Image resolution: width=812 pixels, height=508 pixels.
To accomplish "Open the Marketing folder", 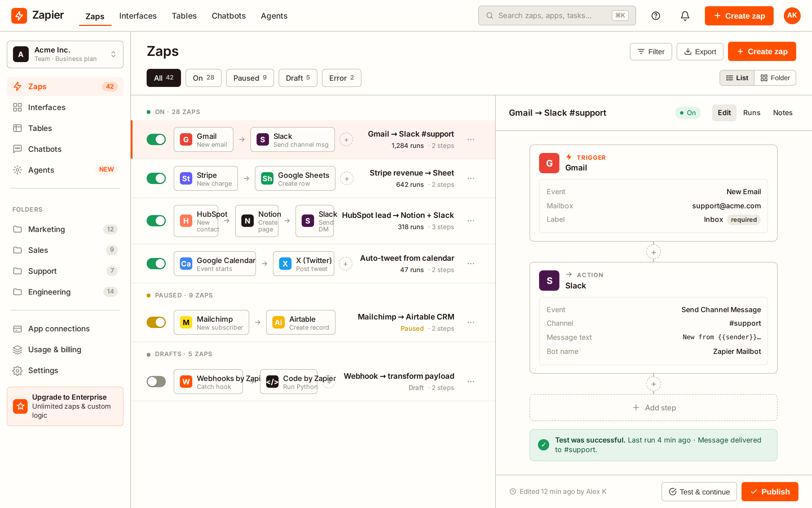I will (65, 229).
